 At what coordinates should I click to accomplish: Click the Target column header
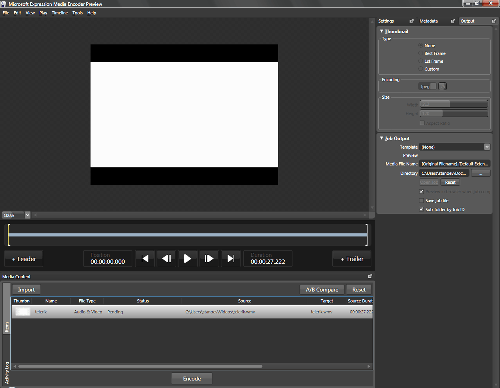point(327,301)
